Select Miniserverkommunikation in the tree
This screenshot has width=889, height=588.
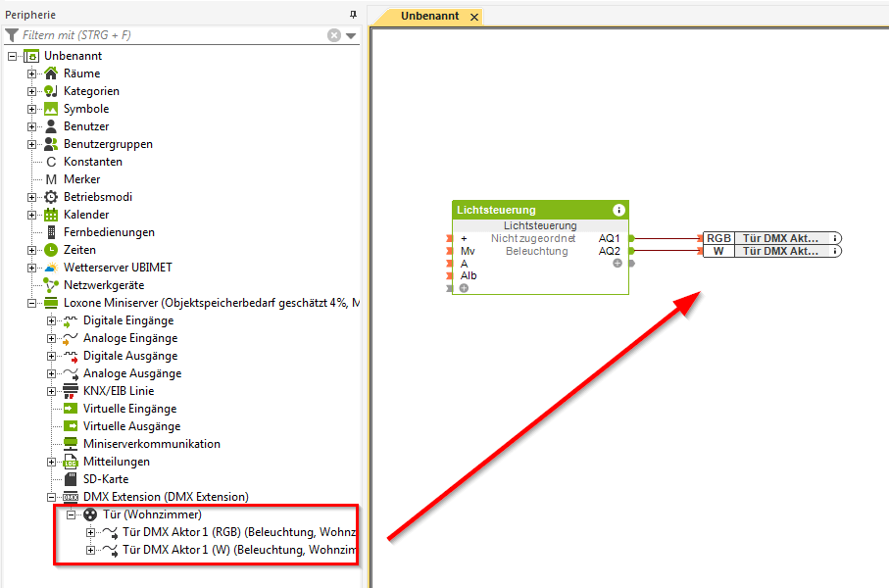(151, 444)
